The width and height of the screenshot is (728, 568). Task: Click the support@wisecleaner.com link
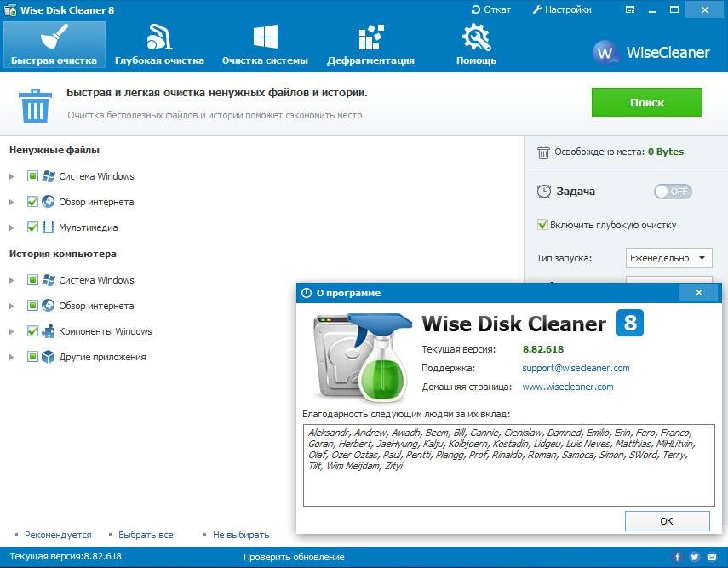pos(576,368)
